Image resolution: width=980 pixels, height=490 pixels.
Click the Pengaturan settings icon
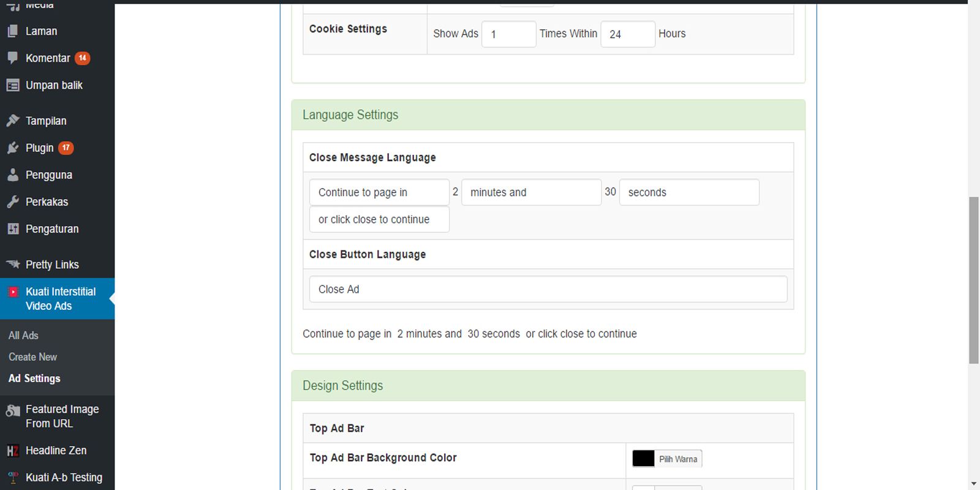pyautogui.click(x=13, y=229)
